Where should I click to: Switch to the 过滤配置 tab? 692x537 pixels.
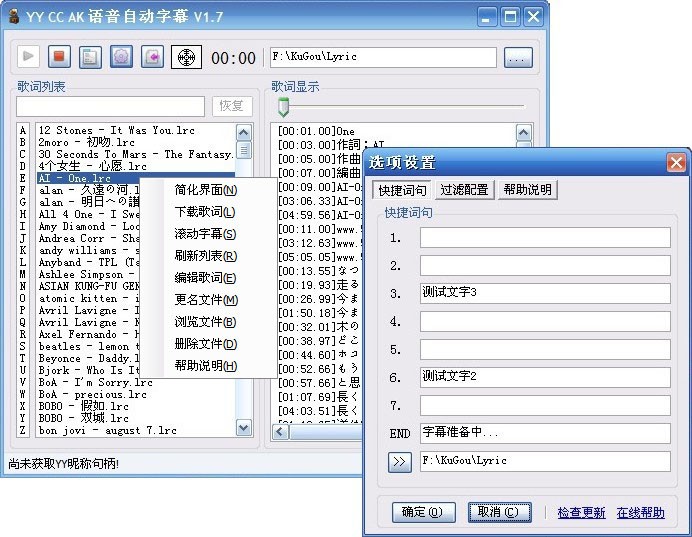(464, 190)
